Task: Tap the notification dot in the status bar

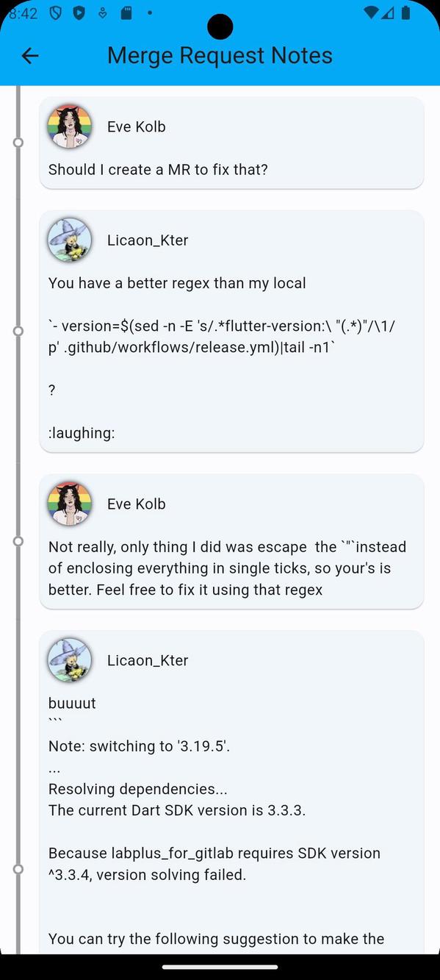Action: [x=151, y=12]
